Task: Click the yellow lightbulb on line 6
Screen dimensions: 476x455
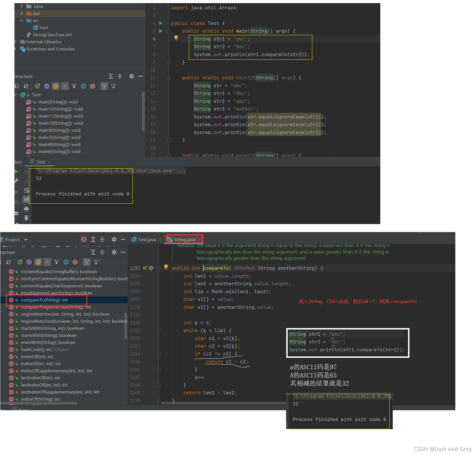Action: point(176,38)
